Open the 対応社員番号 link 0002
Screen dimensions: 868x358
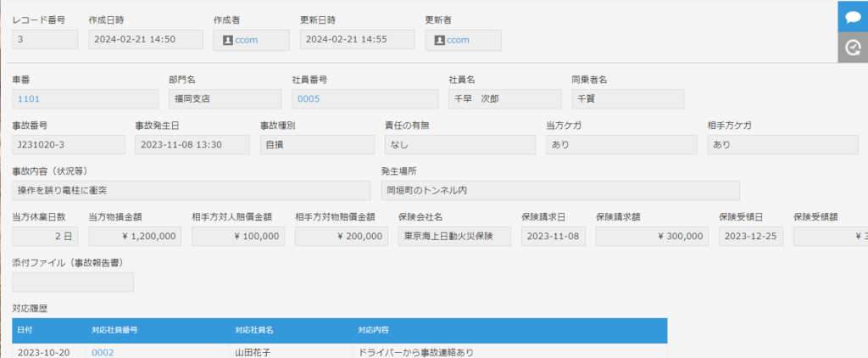click(x=103, y=351)
